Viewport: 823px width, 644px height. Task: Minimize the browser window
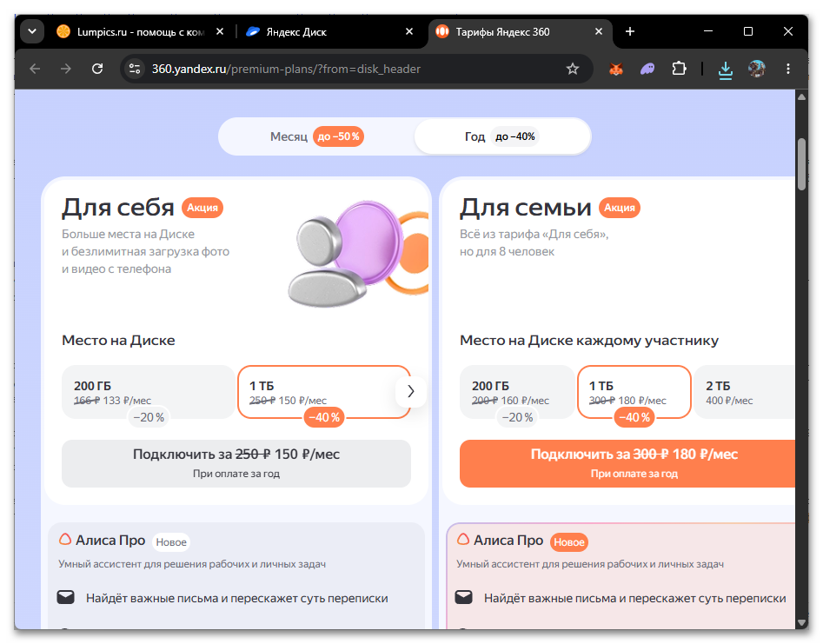click(708, 31)
